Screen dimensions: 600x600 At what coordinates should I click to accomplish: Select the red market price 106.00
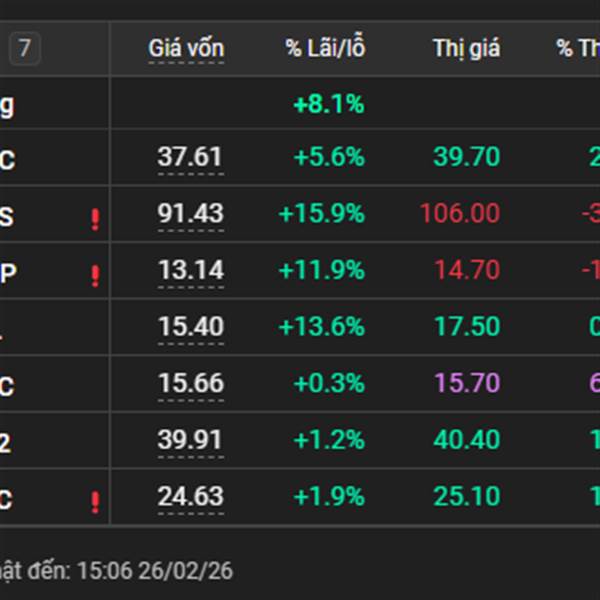(x=460, y=213)
